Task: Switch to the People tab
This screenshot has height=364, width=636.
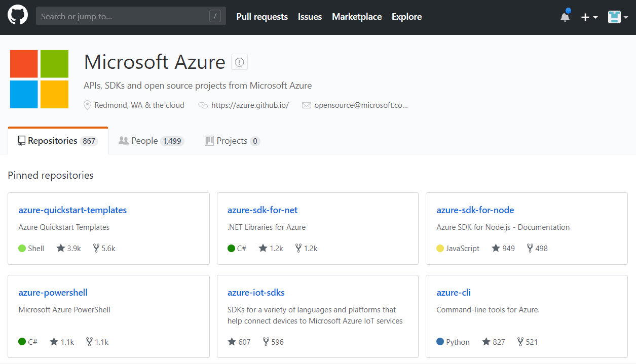Action: tap(151, 141)
